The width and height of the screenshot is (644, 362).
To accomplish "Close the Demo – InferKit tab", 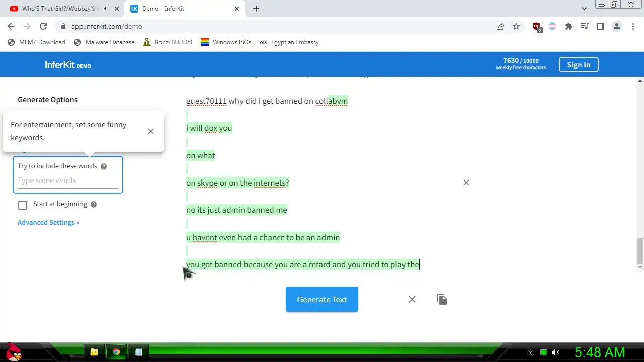I will pos(237,9).
